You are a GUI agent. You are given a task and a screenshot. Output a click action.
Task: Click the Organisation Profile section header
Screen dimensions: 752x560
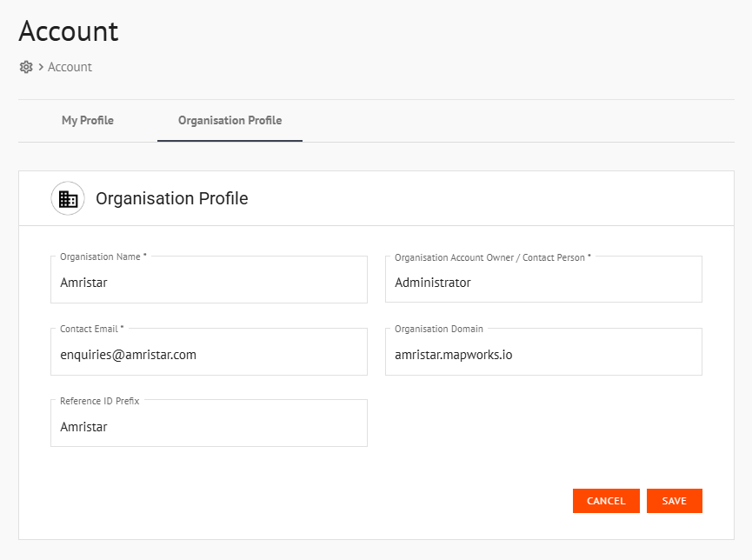click(x=171, y=198)
